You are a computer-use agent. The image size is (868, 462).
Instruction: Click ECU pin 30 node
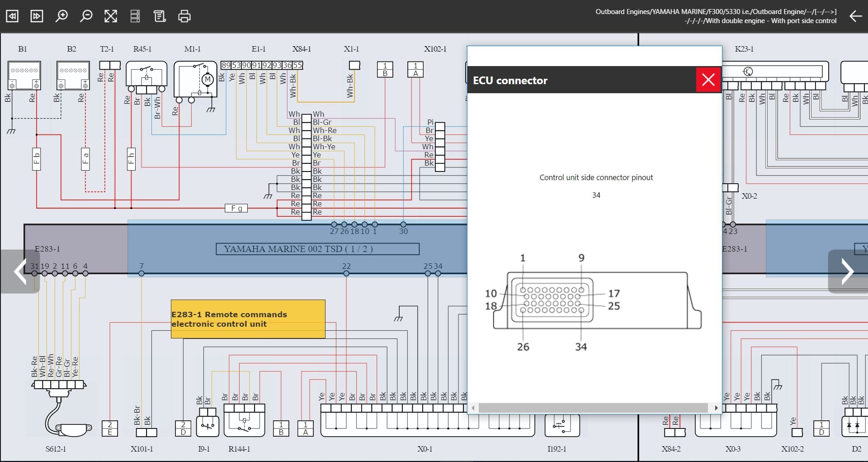(x=403, y=224)
